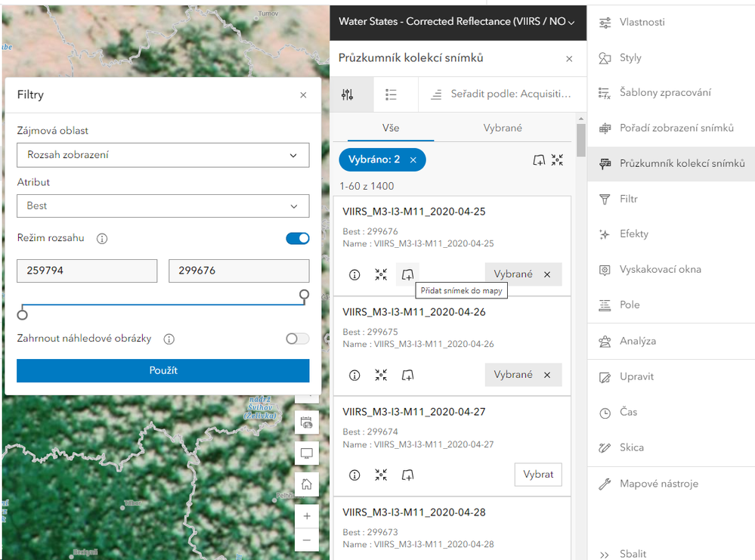This screenshot has width=755, height=560.
Task: Zoom in on the map
Action: tap(307, 516)
